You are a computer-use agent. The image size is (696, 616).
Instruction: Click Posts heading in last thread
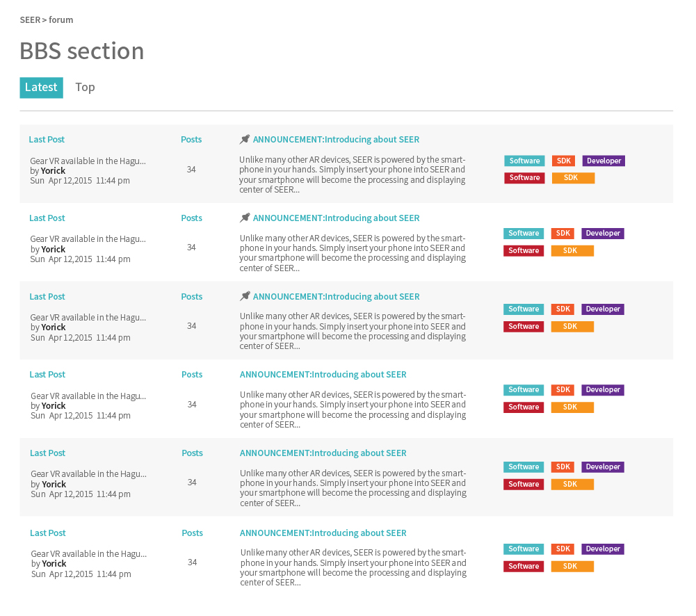[192, 533]
